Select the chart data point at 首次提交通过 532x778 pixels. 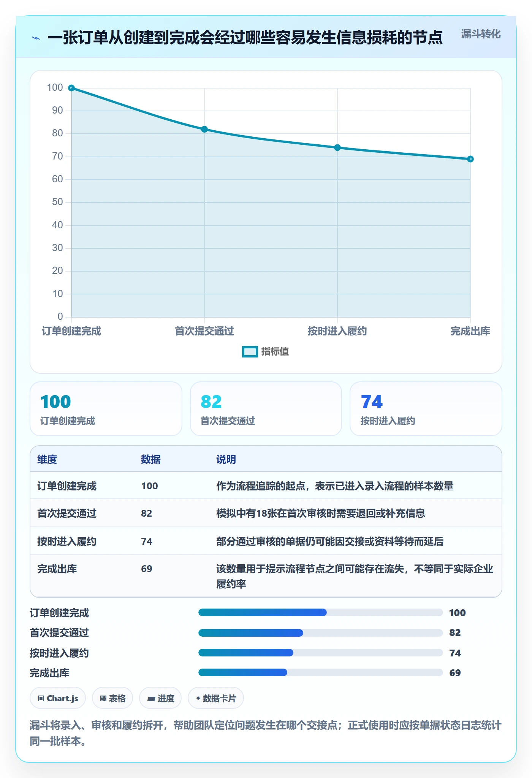tap(204, 129)
